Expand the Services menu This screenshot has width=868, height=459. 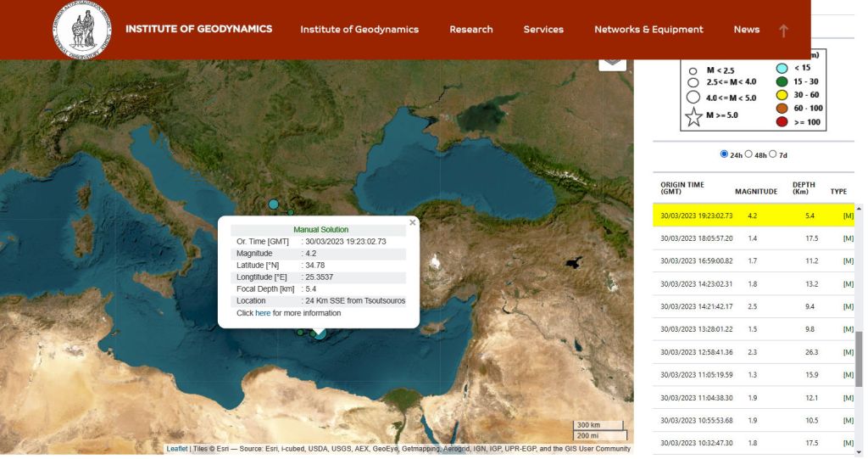(543, 30)
